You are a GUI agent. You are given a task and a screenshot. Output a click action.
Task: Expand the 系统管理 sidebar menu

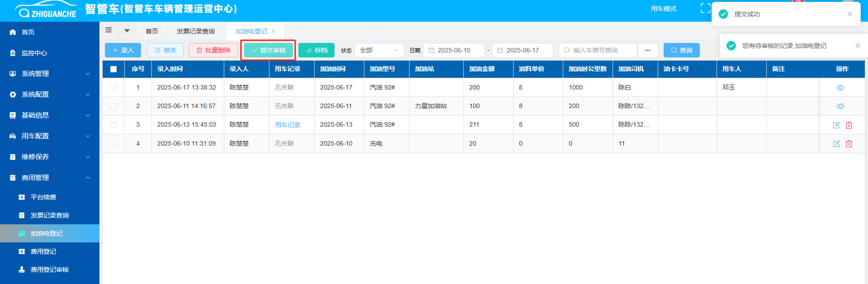[x=50, y=74]
